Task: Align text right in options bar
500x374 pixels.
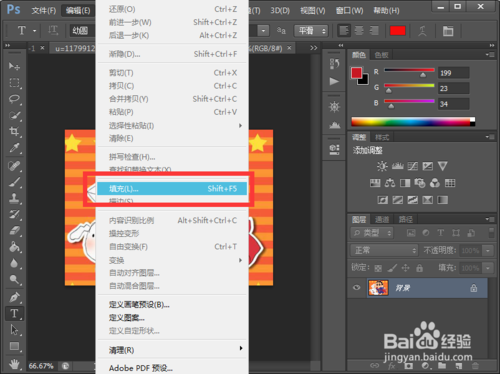Action: point(374,31)
